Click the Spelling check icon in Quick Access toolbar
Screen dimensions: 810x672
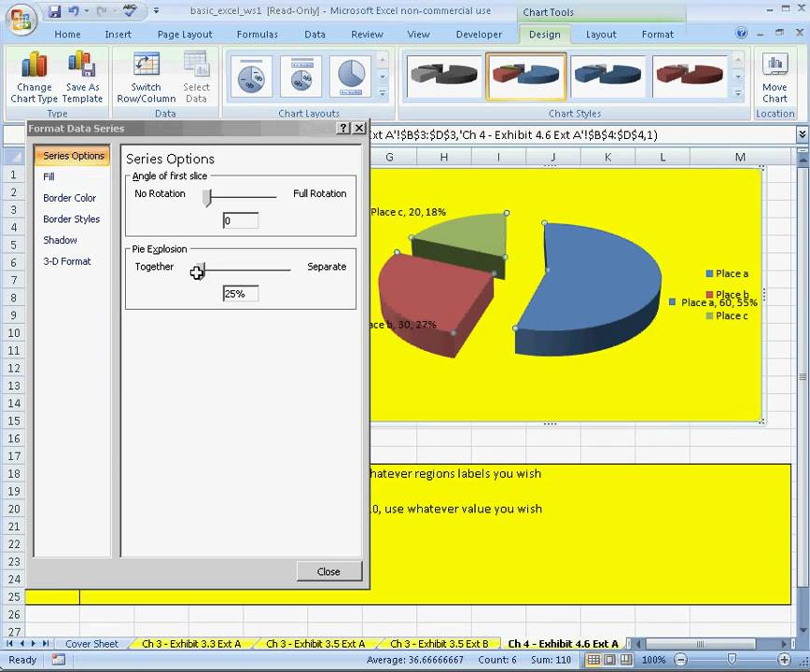(131, 11)
